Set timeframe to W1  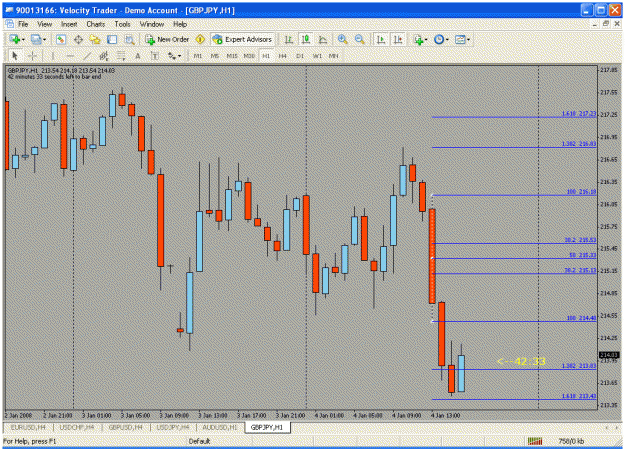[317, 56]
